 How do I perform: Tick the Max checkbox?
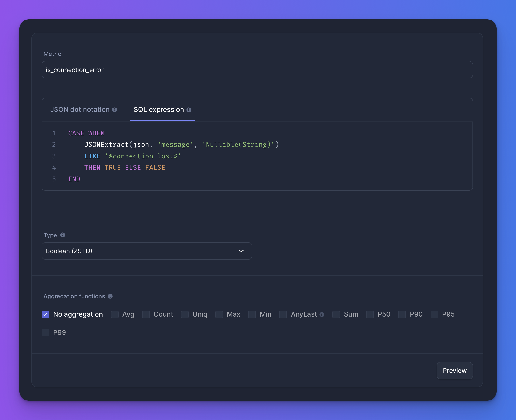[219, 314]
